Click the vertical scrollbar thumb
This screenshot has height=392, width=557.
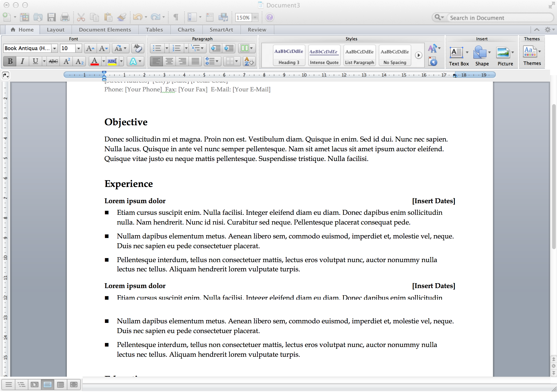(554, 177)
